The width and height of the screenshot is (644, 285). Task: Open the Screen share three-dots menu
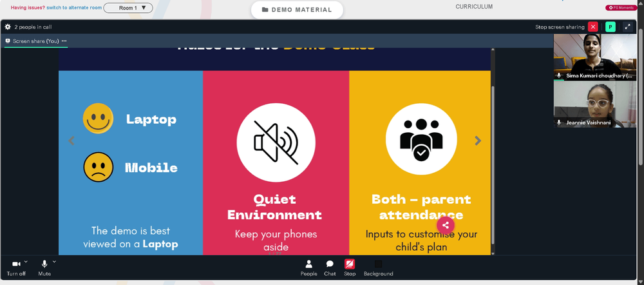(x=64, y=41)
